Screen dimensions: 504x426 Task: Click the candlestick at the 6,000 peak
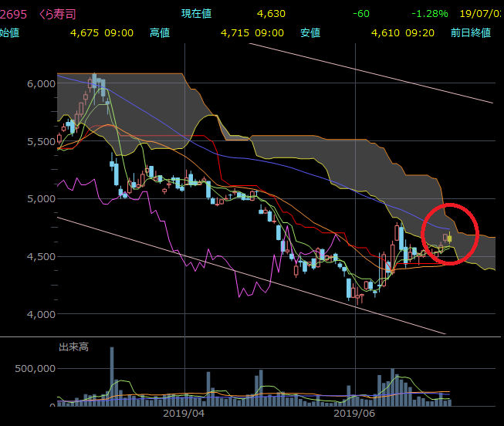tap(94, 81)
